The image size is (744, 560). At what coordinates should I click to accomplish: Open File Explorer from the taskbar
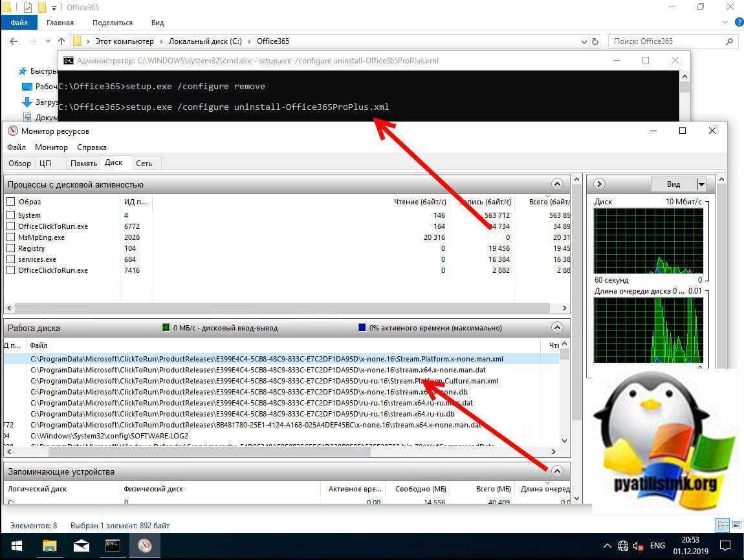click(49, 545)
